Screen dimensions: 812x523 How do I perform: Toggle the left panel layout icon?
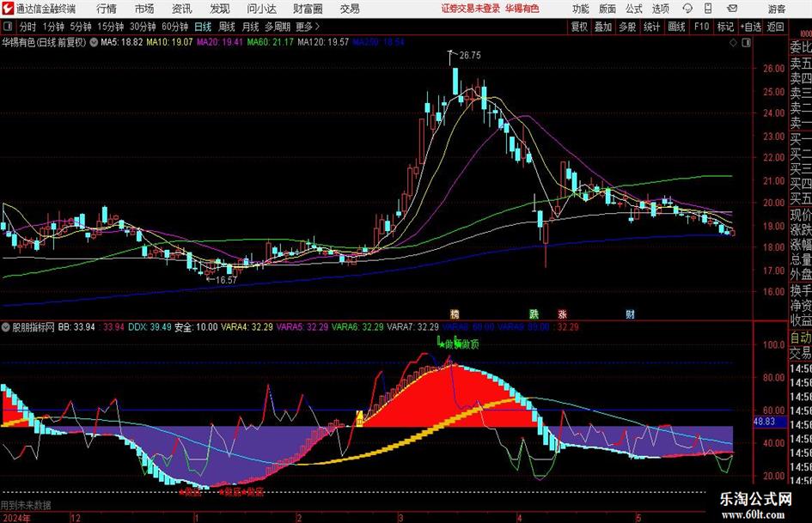click(7, 27)
